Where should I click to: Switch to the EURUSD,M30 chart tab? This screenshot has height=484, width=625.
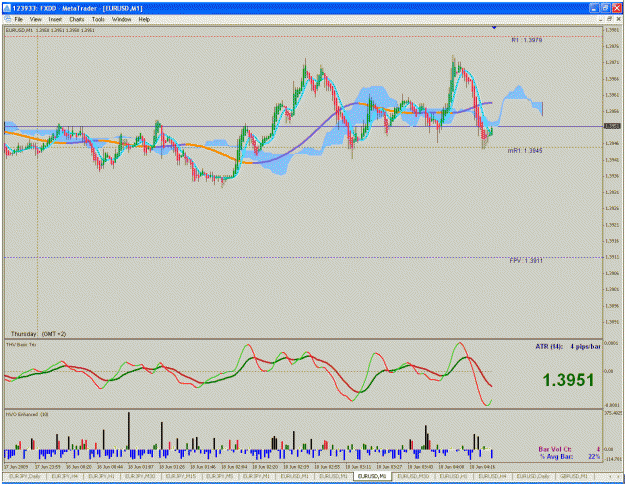point(413,476)
